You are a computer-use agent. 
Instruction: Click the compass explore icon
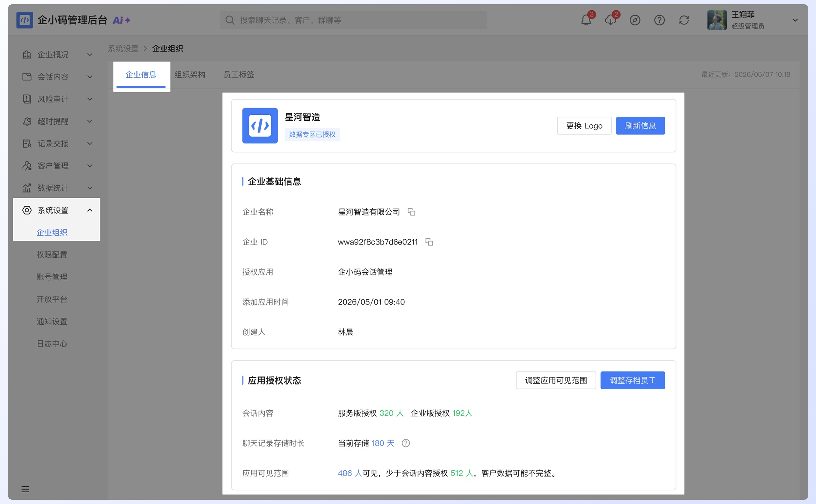635,20
